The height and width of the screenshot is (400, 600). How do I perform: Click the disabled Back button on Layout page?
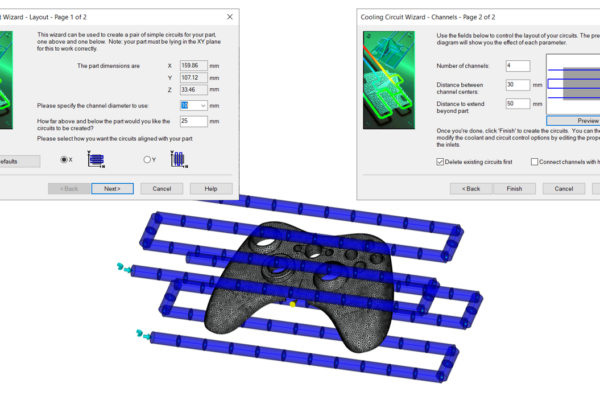(x=69, y=189)
